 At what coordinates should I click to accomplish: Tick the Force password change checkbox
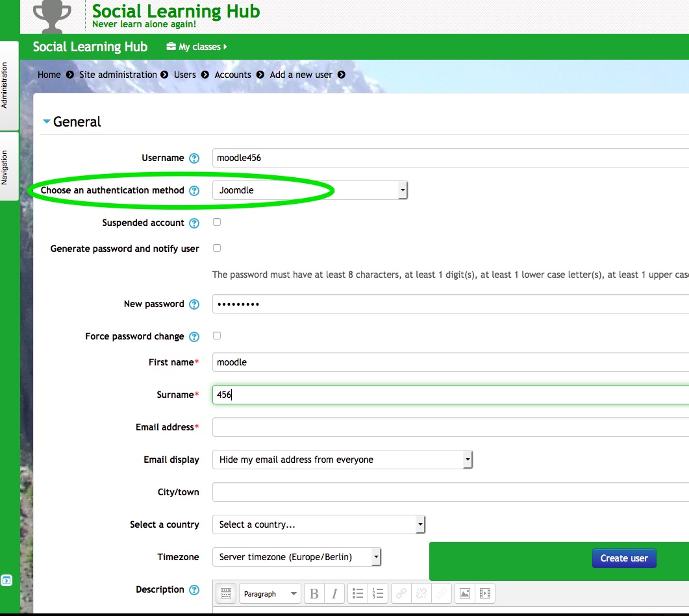[x=217, y=336]
